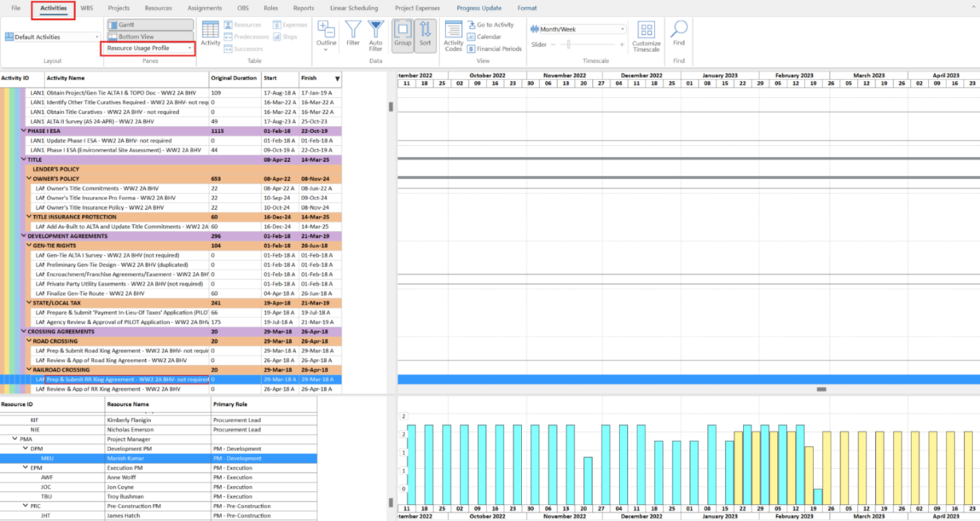This screenshot has height=521, width=980.
Task: Collapse the PMA resource group
Action: (15, 439)
